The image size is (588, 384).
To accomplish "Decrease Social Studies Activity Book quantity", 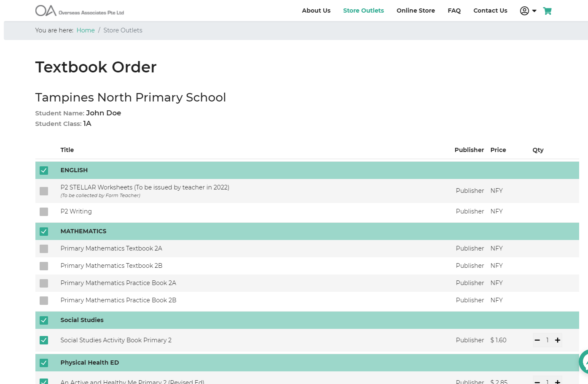I will coord(537,340).
